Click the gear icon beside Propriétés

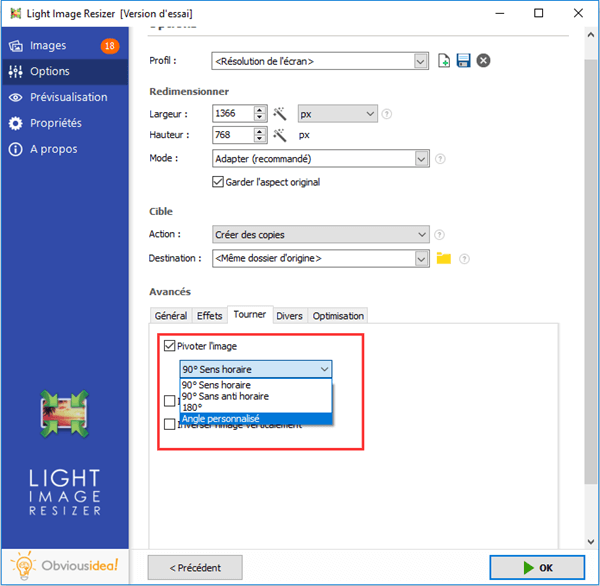tap(15, 123)
